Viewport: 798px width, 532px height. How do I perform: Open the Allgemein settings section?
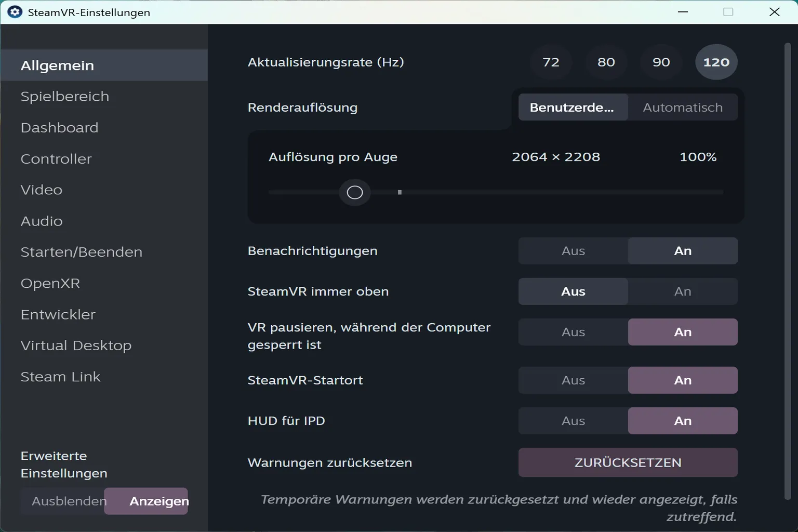104,65
